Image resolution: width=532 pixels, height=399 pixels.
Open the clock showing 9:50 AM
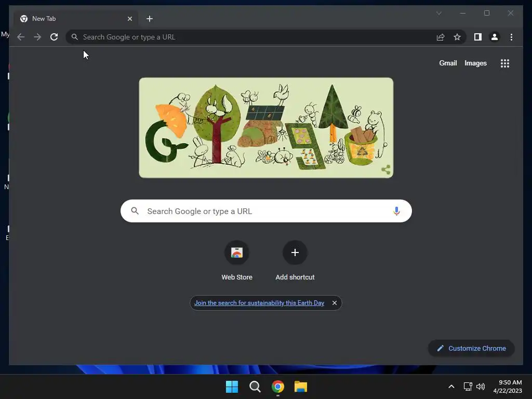508,387
